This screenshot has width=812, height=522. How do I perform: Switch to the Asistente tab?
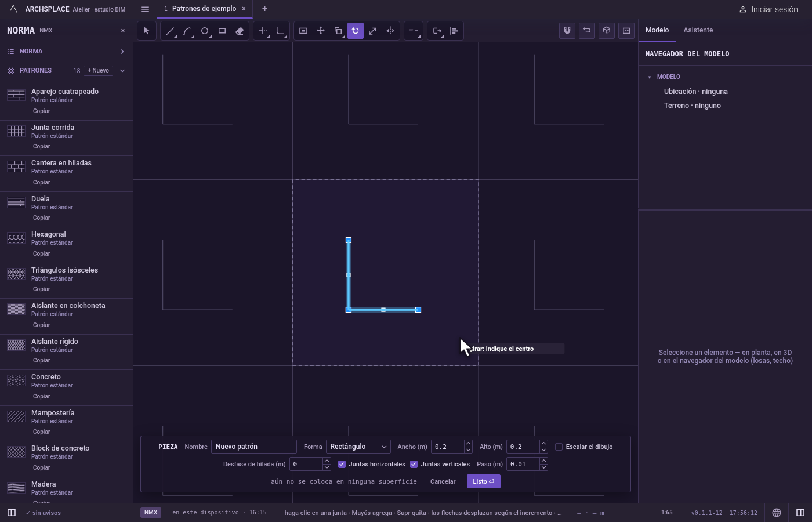point(698,30)
